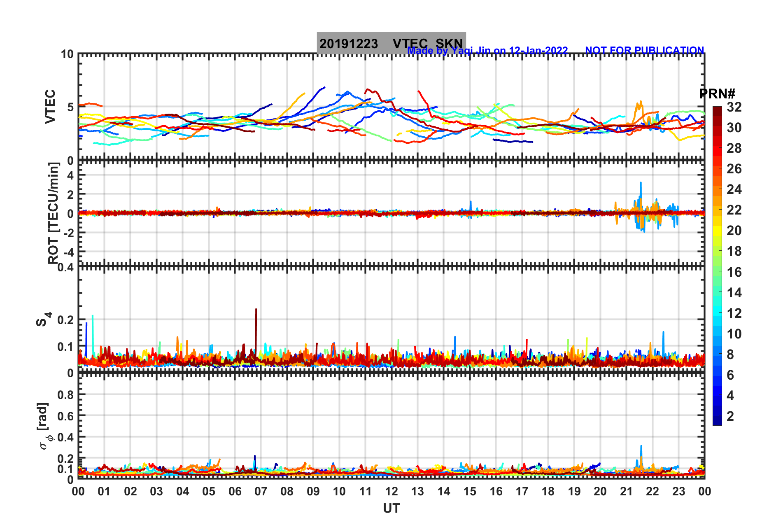Click the UT x-axis label
783x532 pixels.
pos(391,509)
